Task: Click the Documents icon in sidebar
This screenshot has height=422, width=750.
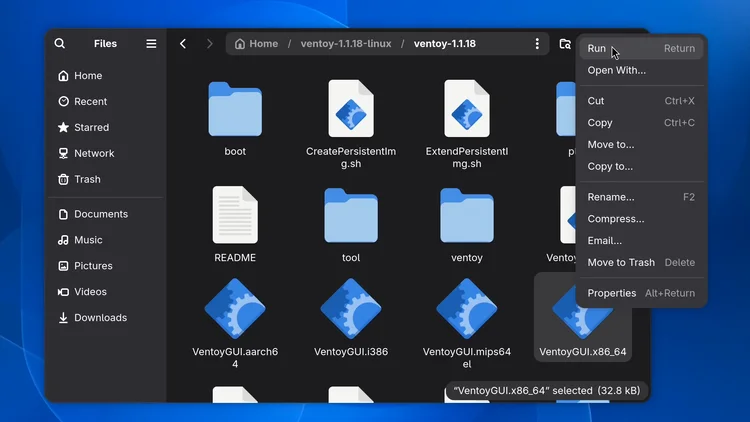Action: pos(63,214)
